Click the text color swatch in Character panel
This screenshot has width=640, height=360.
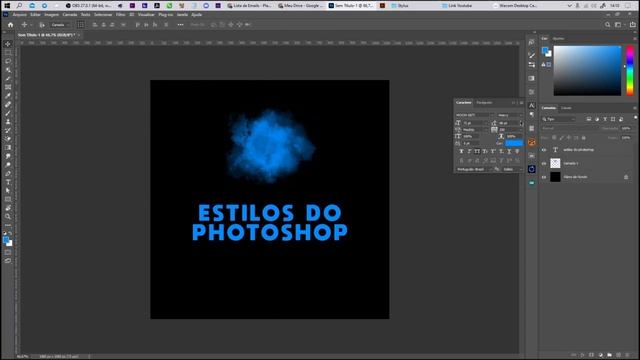(x=514, y=143)
